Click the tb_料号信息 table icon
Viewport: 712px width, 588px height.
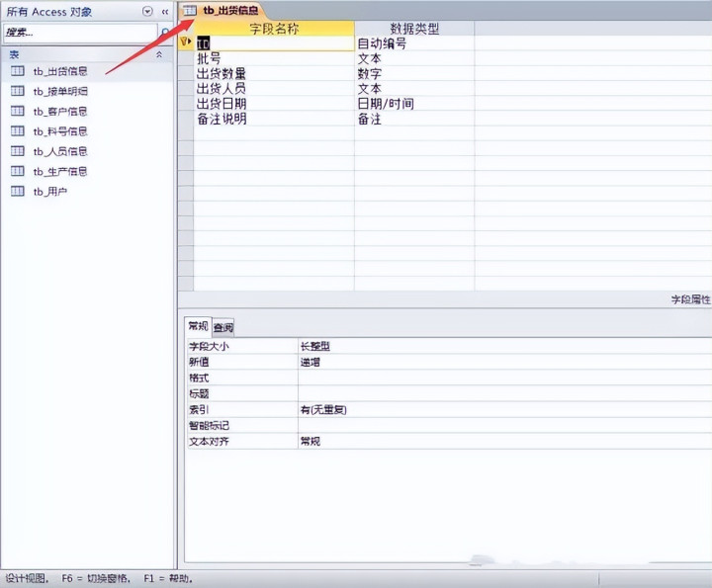click(x=17, y=131)
